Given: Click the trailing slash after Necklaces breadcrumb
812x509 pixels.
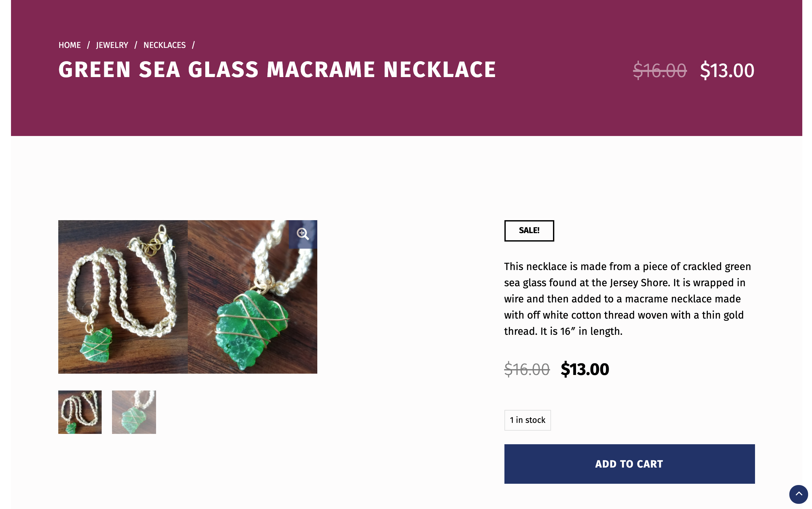Looking at the screenshot, I should 194,45.
